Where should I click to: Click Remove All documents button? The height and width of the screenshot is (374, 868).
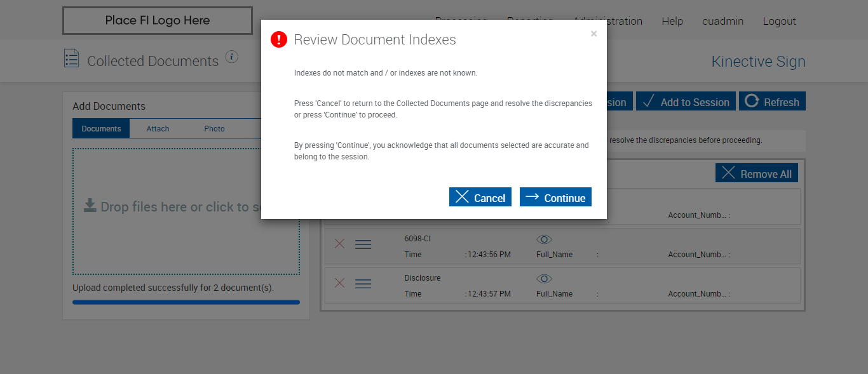(756, 173)
